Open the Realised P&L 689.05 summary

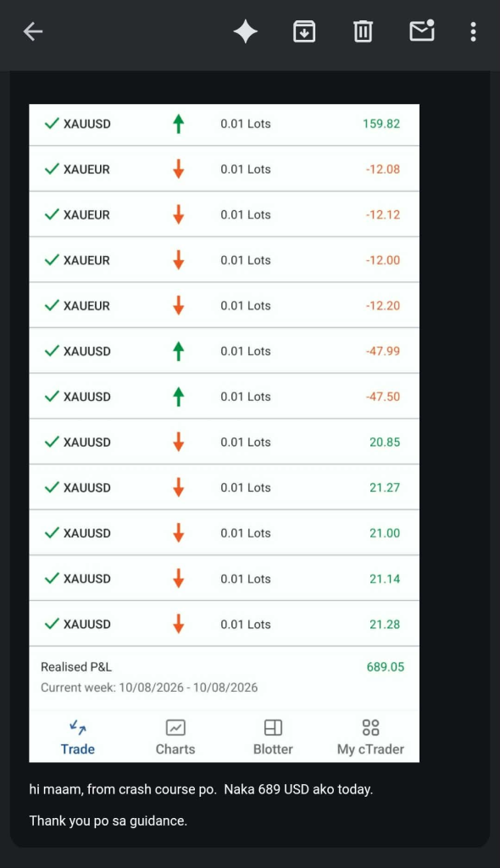point(225,667)
